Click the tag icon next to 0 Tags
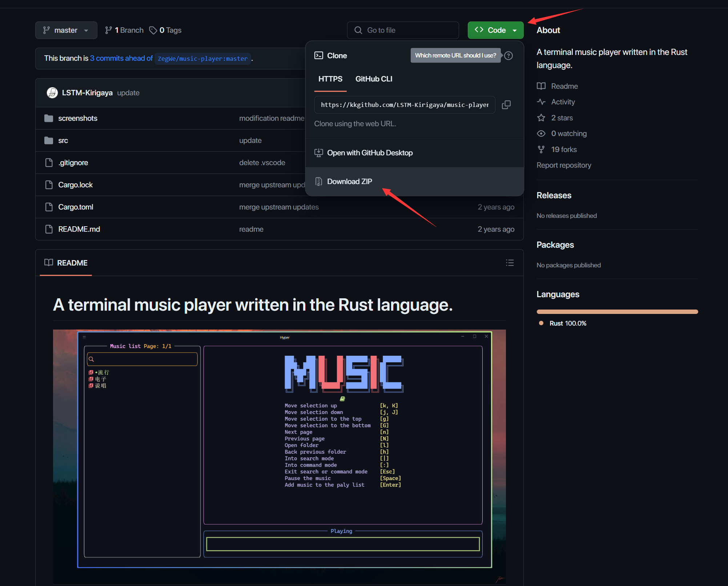This screenshot has width=728, height=586. tap(153, 30)
